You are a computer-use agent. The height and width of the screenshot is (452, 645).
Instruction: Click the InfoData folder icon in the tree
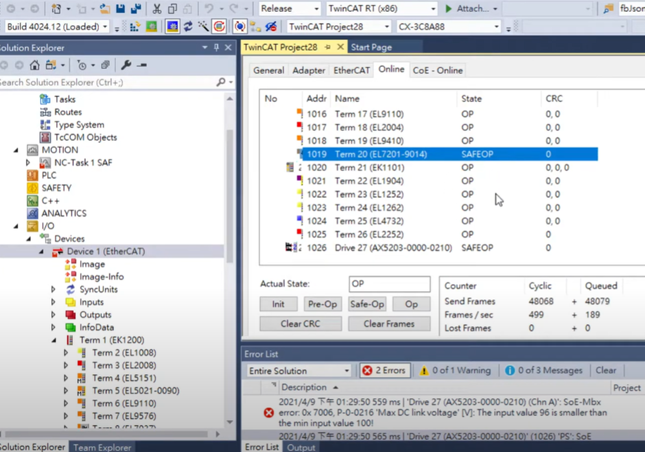(x=70, y=328)
